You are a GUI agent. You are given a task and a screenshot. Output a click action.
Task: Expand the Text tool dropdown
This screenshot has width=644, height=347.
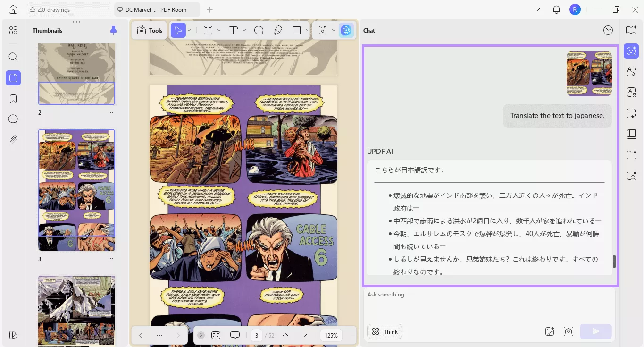(x=244, y=30)
